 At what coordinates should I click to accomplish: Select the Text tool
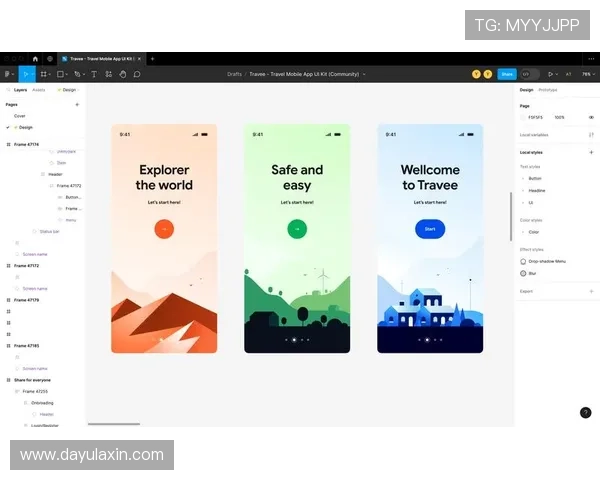coord(94,74)
